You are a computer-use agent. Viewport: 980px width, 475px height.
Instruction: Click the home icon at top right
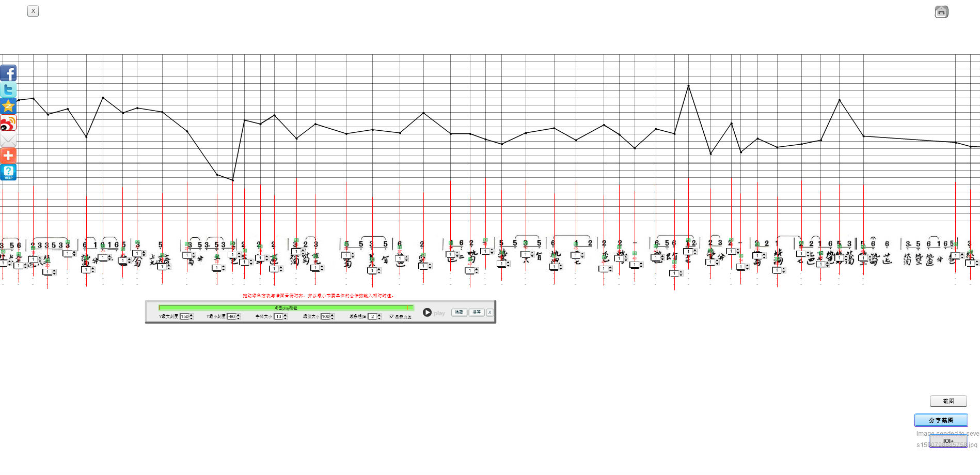tap(941, 12)
